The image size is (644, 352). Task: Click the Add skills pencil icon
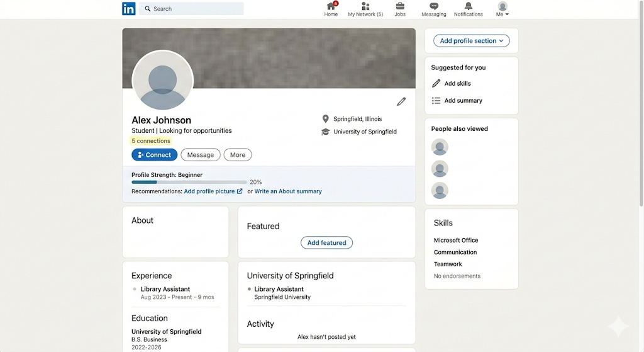coord(436,84)
